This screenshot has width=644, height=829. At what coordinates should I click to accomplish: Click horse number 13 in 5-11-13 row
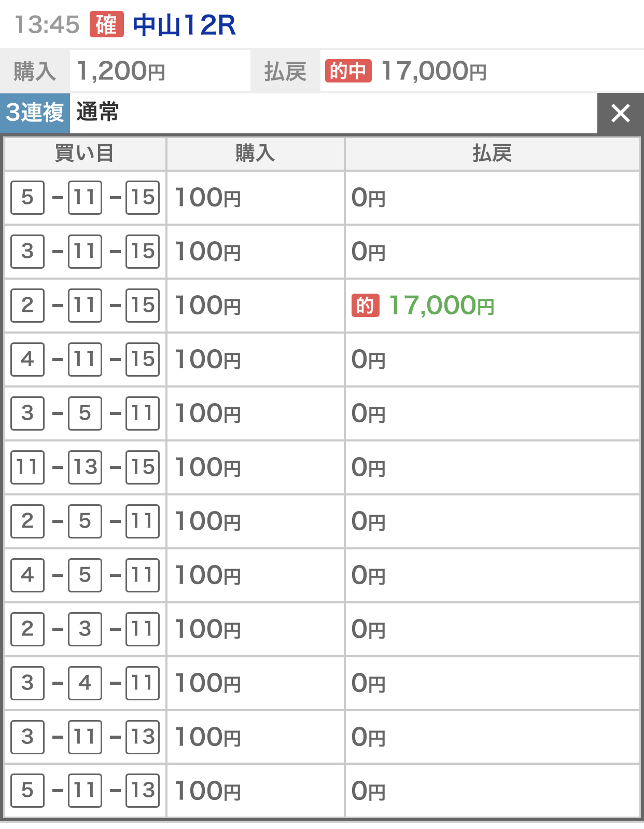pyautogui.click(x=143, y=791)
